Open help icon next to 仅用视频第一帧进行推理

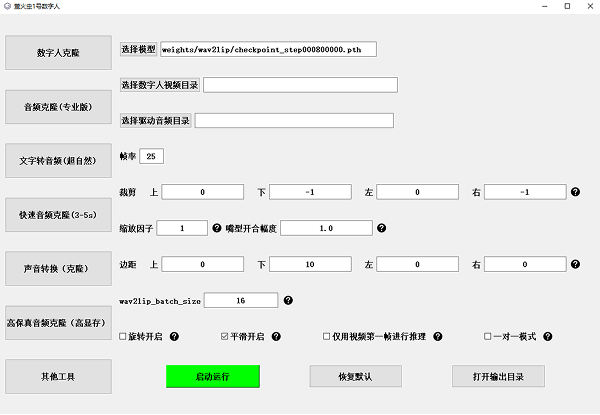(438, 336)
